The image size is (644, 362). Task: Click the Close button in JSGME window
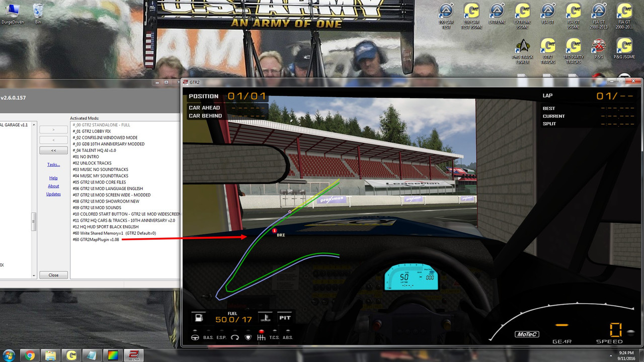click(53, 275)
